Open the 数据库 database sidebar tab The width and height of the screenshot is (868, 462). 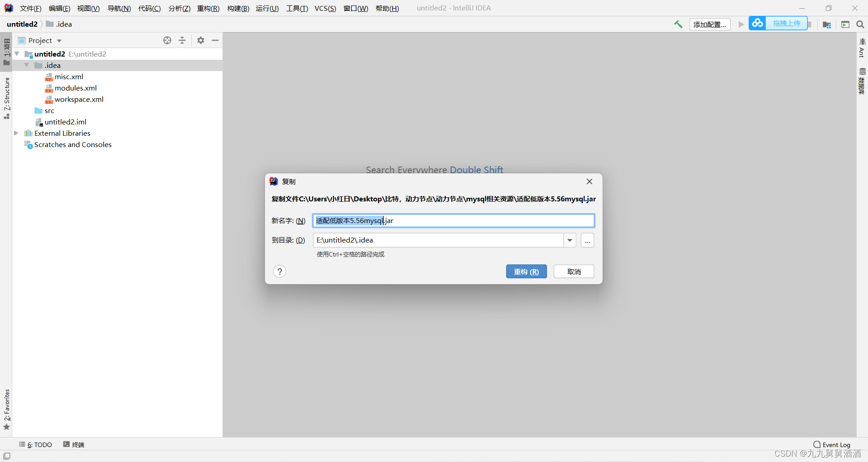[862, 81]
